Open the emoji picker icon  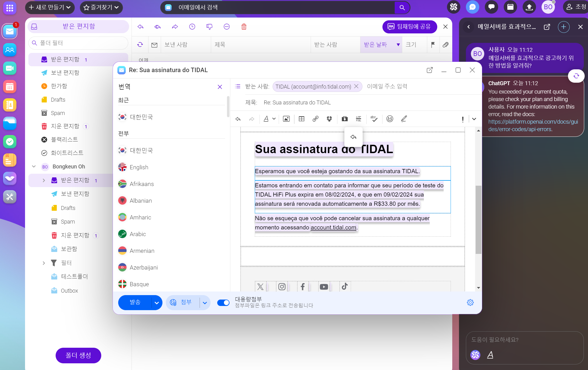coord(390,119)
